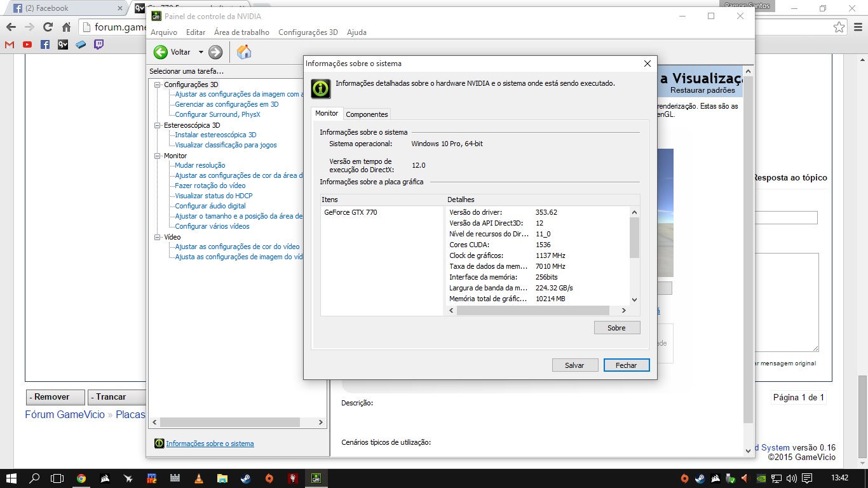Screen dimensions: 868x488
Task: Click details horizontal scroll right arrow
Action: click(x=624, y=310)
